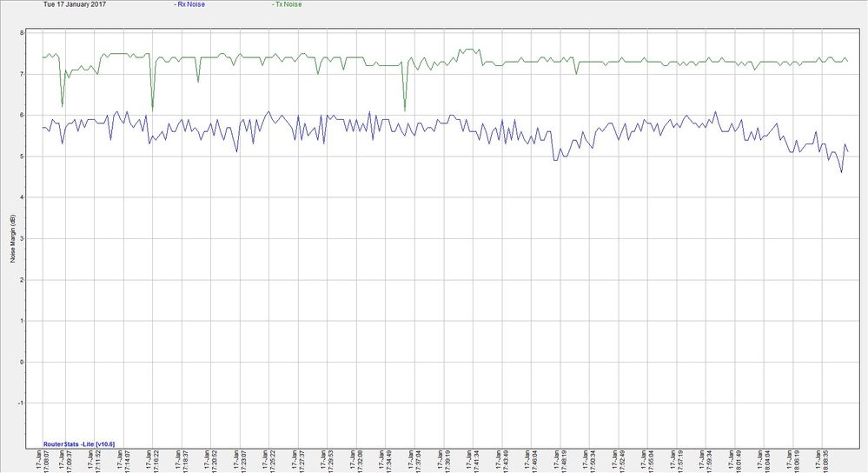This screenshot has width=868, height=473.
Task: Click the 8 value on the y-axis
Action: tap(22, 34)
